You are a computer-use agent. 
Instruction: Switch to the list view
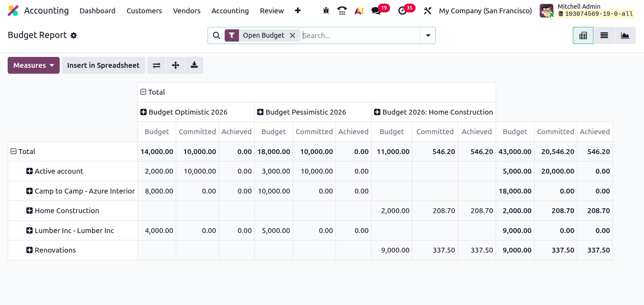click(604, 35)
